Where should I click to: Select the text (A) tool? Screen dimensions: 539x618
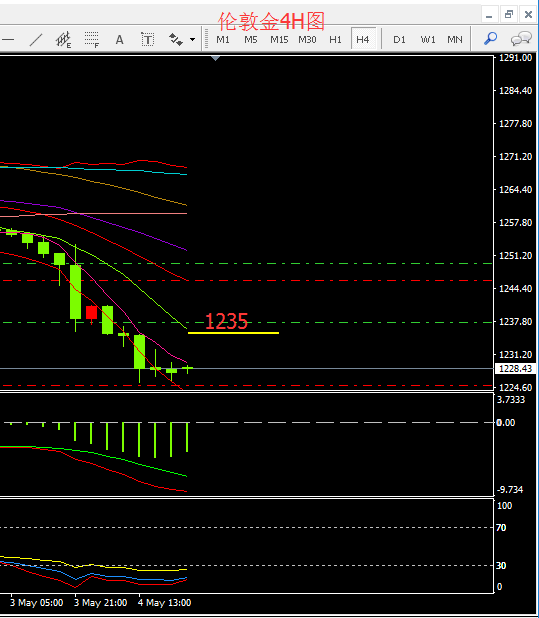point(119,40)
